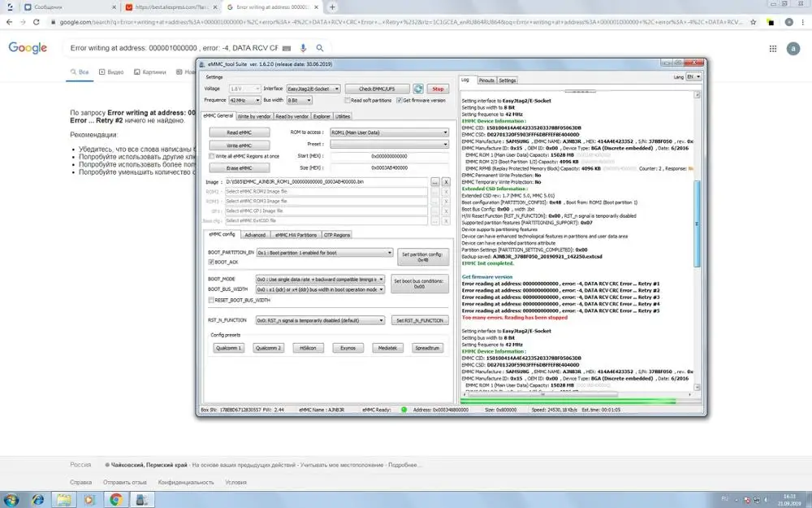Open the on-screen keyboard in Google search

click(x=286, y=49)
